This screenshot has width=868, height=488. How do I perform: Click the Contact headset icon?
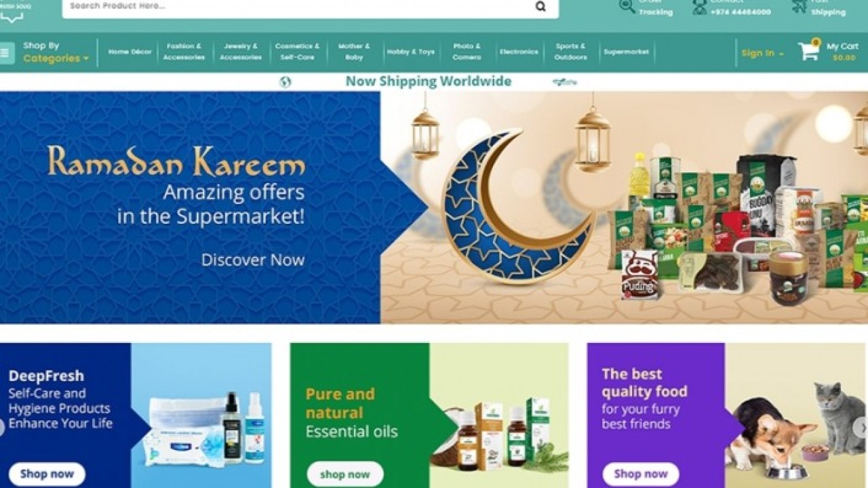pos(699,7)
